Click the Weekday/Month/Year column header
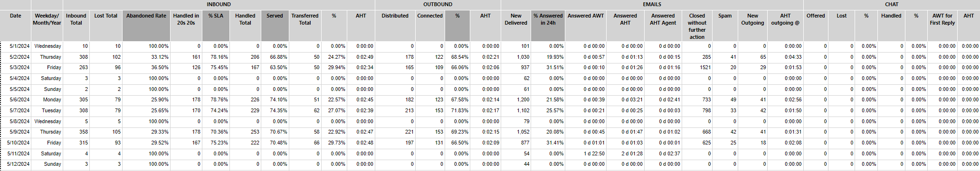Viewport: 980px width, 171px height. [47, 26]
